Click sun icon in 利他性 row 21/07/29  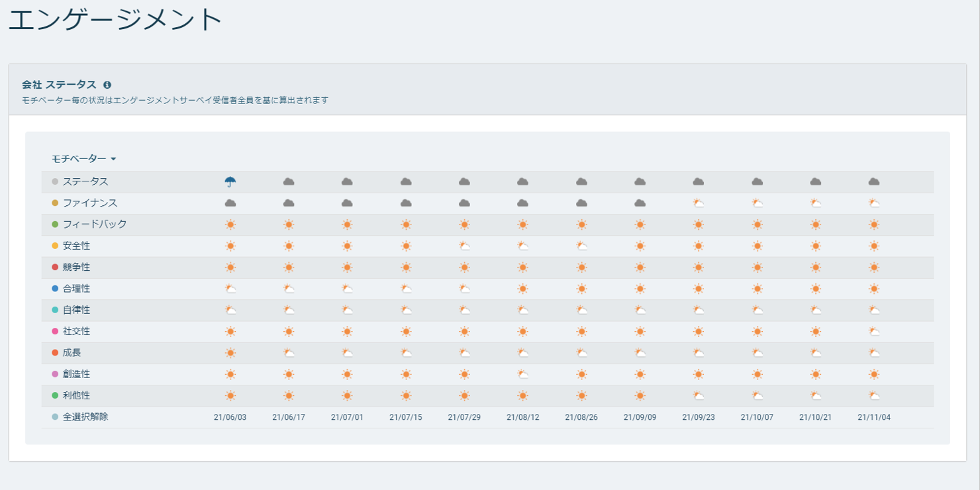465,396
